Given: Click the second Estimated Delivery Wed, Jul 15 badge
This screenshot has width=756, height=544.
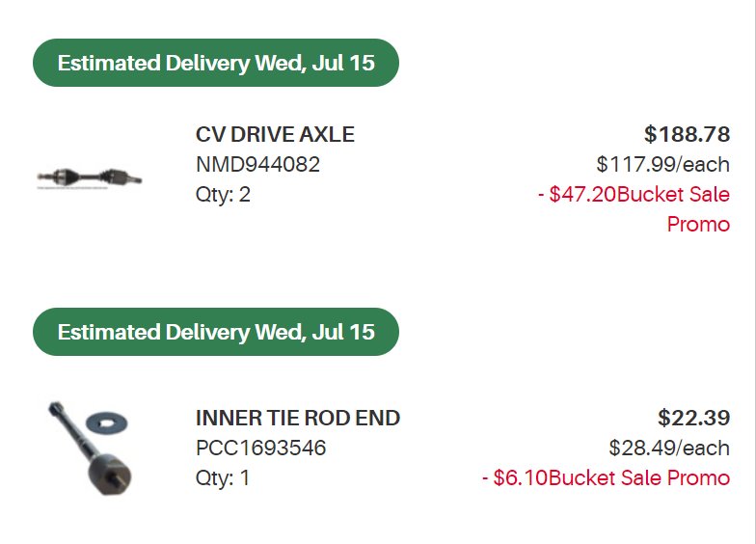Looking at the screenshot, I should (x=216, y=332).
